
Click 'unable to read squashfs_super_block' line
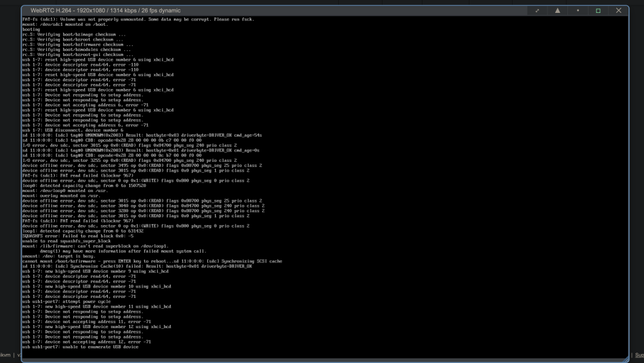66,241
